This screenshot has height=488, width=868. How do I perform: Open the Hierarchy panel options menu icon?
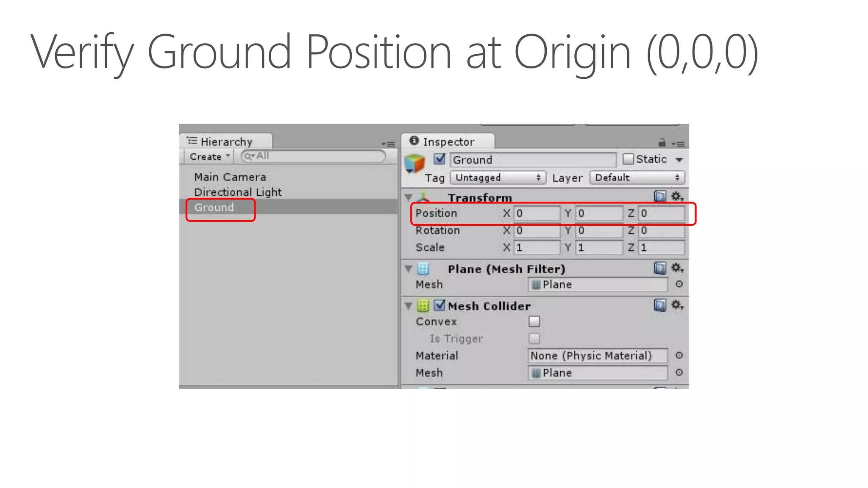click(x=388, y=144)
